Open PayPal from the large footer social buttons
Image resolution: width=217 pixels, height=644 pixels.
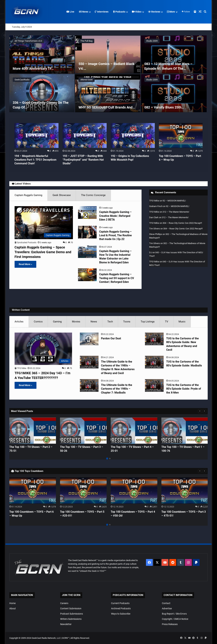196,562
